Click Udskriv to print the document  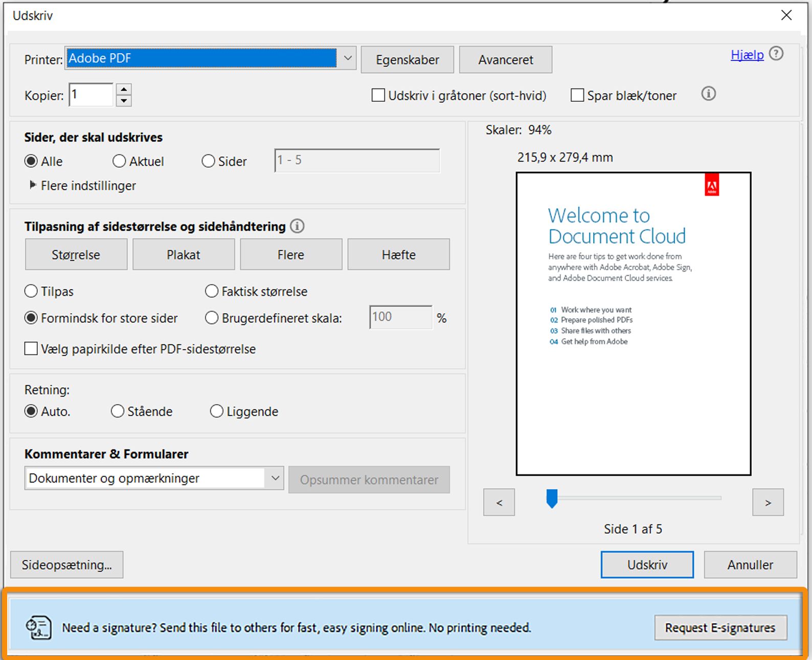coord(647,564)
